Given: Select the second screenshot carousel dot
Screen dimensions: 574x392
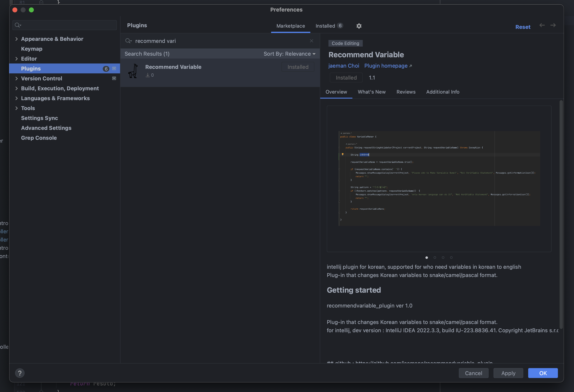Looking at the screenshot, I should click(435, 258).
